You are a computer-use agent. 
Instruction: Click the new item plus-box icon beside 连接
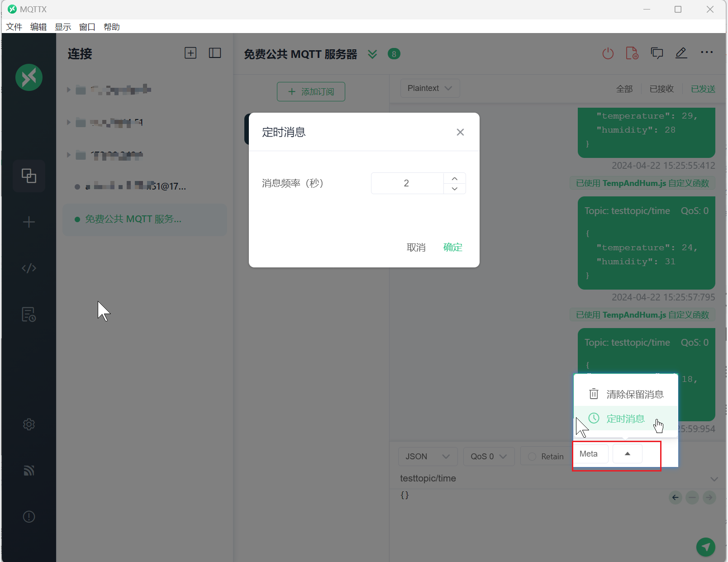click(190, 53)
